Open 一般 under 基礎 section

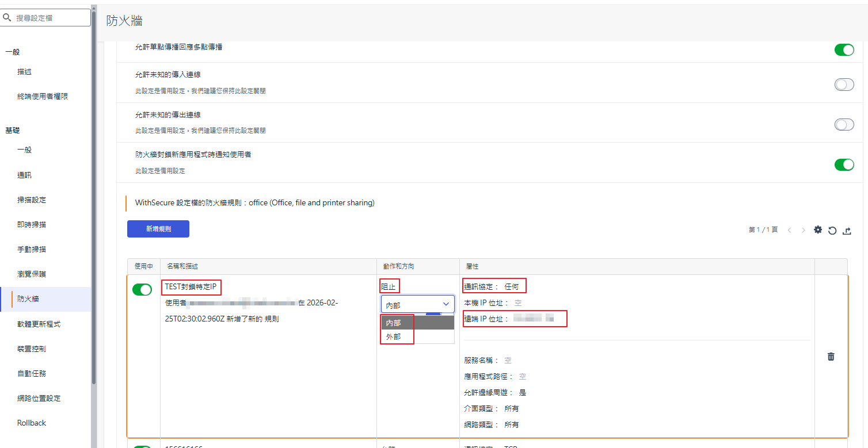(24, 150)
